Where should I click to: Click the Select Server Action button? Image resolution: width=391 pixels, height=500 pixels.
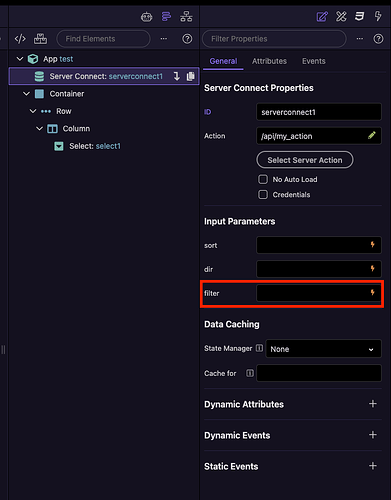pos(305,160)
